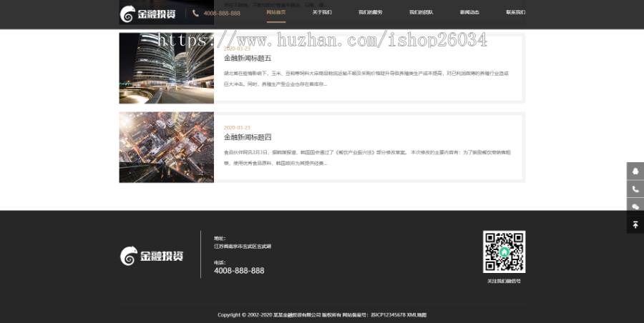Open QQ chat from the side floating bar

(635, 171)
